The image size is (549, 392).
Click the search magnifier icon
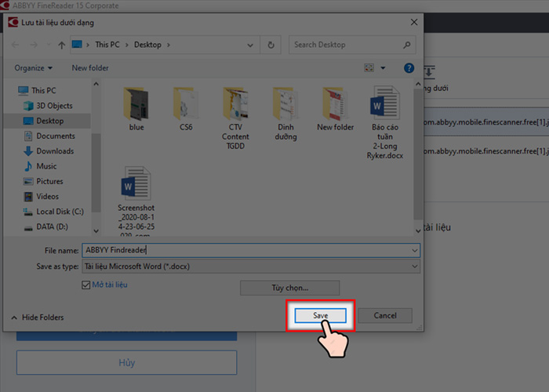(406, 45)
